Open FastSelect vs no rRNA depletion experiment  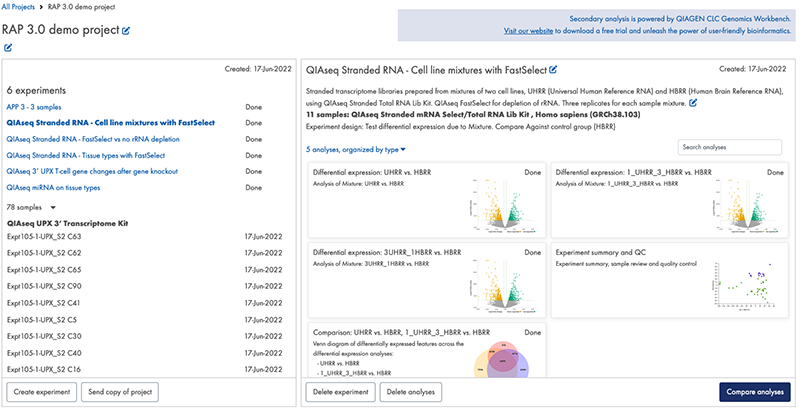point(93,139)
